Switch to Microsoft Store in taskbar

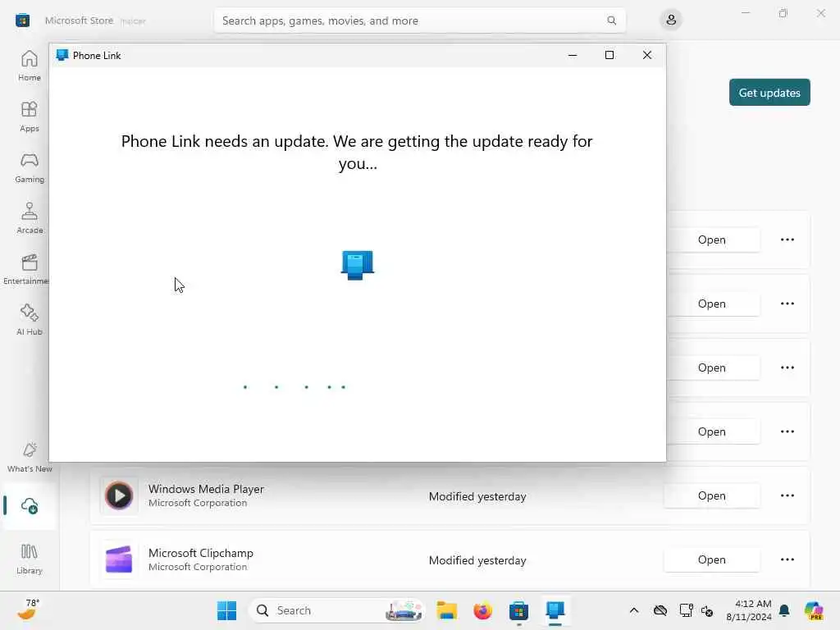click(518, 610)
